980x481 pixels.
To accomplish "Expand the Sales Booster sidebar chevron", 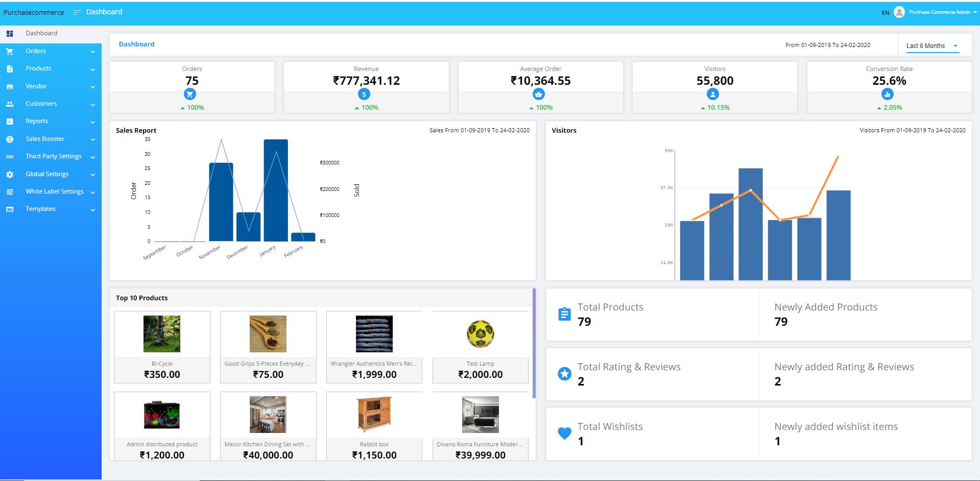I will (92, 139).
